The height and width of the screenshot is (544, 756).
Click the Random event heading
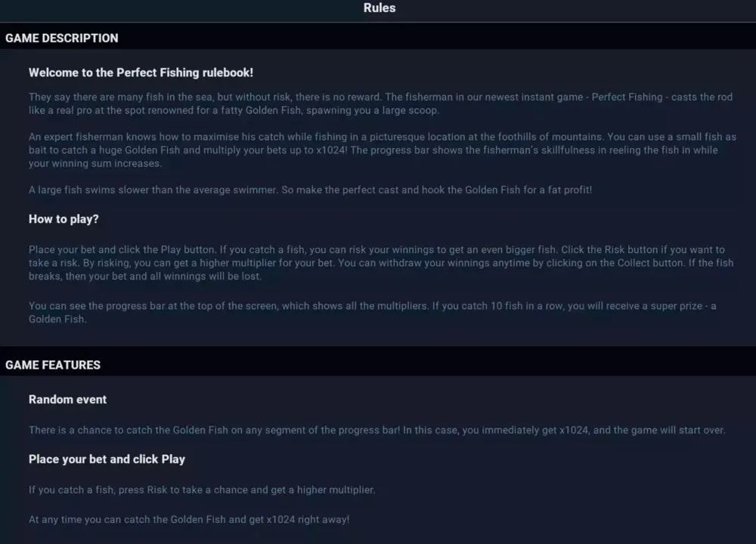pos(67,400)
